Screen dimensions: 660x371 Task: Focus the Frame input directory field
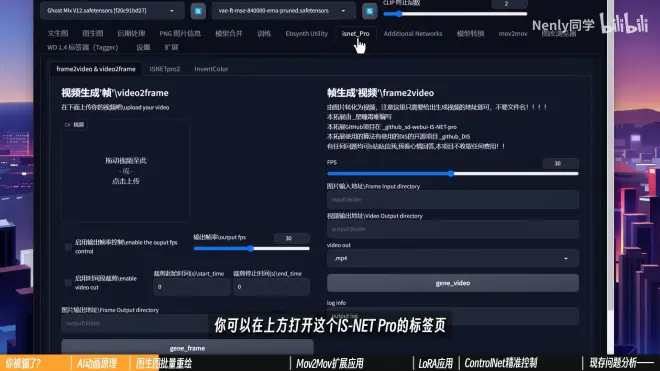[x=452, y=200]
